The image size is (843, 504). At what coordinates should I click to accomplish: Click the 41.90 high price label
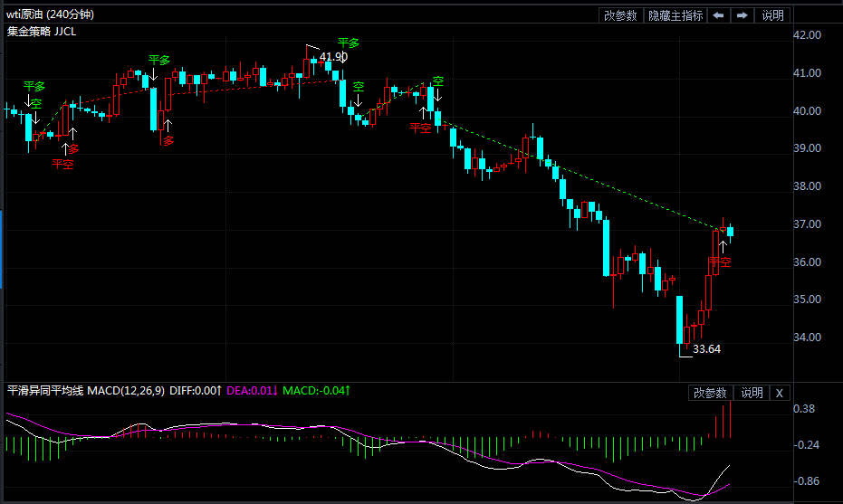click(x=333, y=57)
